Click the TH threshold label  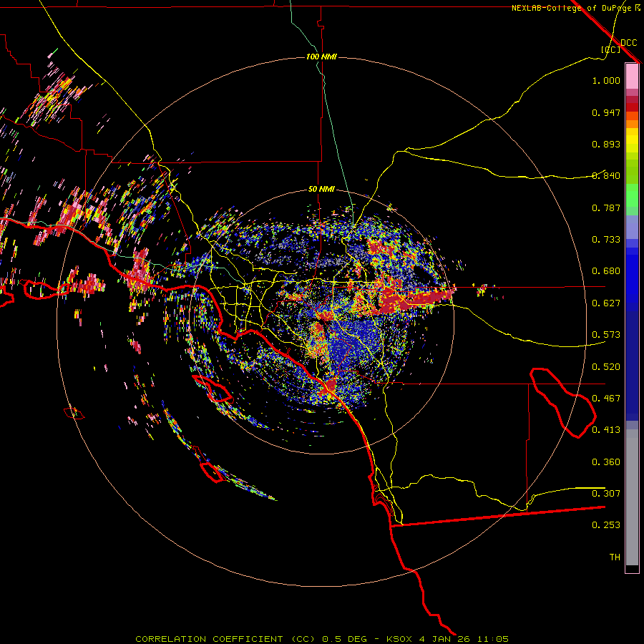click(615, 557)
